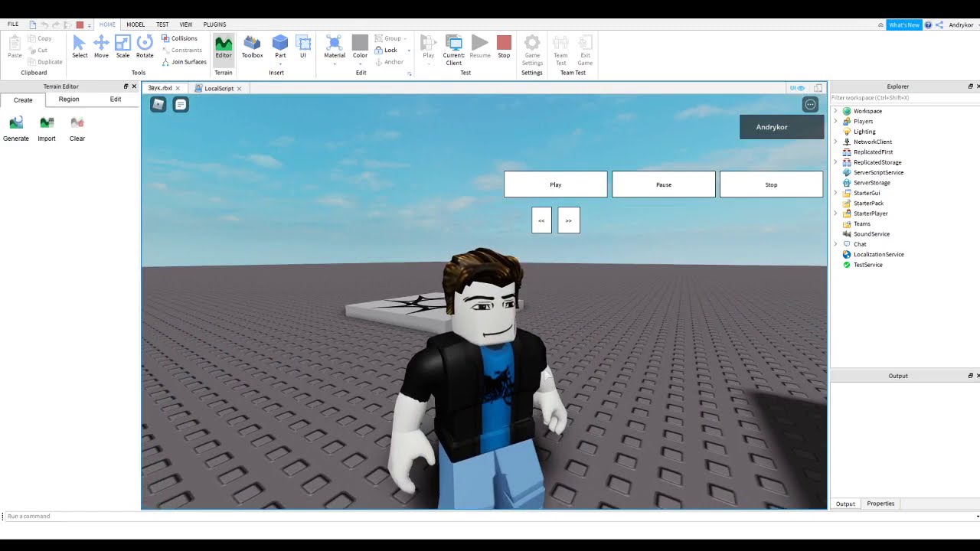This screenshot has height=551, width=980.
Task: Switch to the MODEL ribbon tab
Action: pyautogui.click(x=136, y=24)
